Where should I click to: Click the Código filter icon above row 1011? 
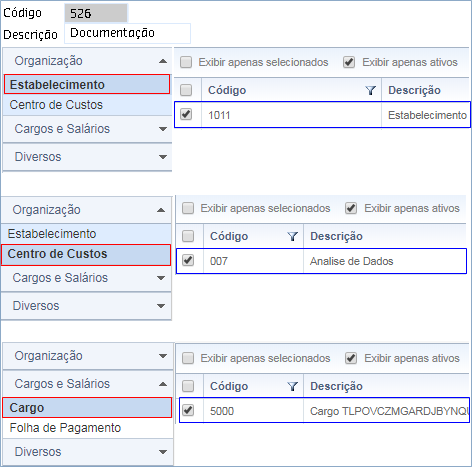[x=370, y=90]
